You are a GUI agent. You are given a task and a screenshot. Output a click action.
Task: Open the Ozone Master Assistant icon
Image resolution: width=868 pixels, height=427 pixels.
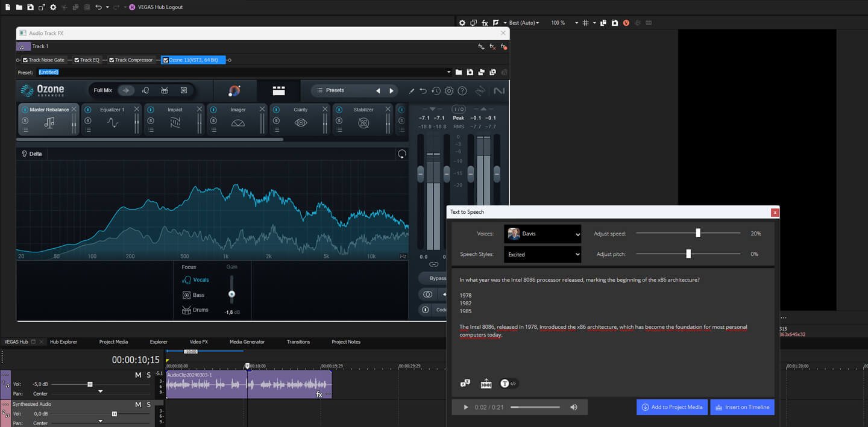(234, 90)
